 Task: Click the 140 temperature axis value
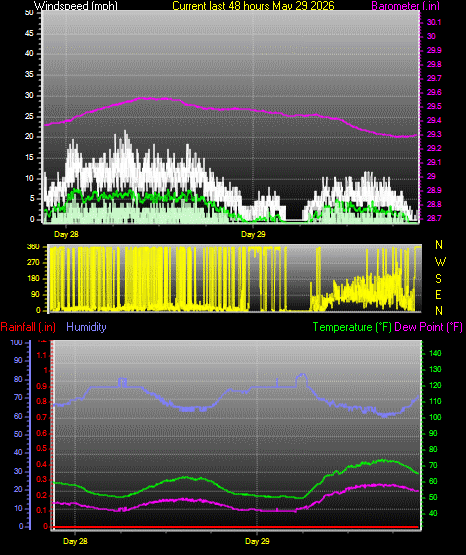coord(435,353)
